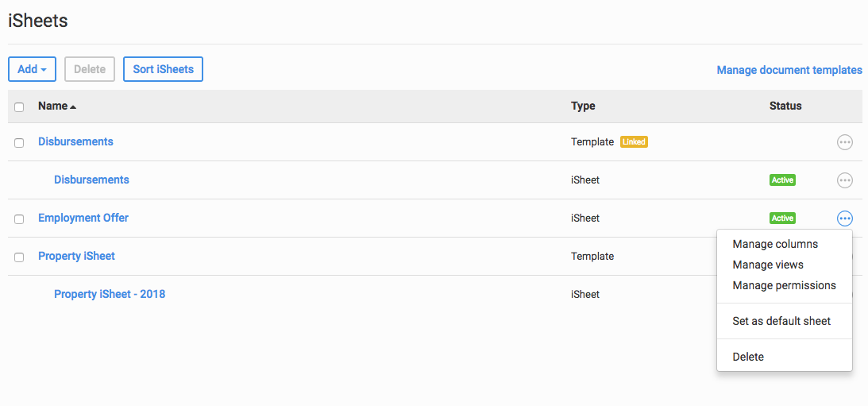Choose Set as default sheet

click(781, 321)
